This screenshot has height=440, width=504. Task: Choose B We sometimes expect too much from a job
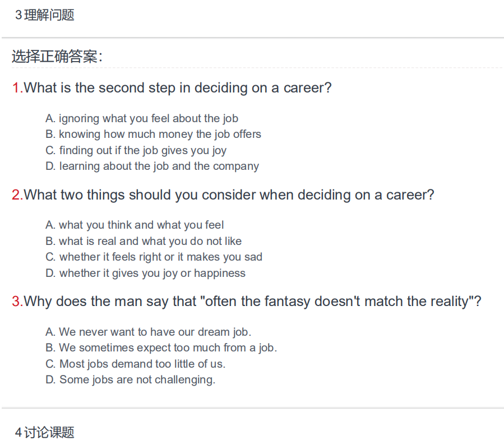coord(161,348)
